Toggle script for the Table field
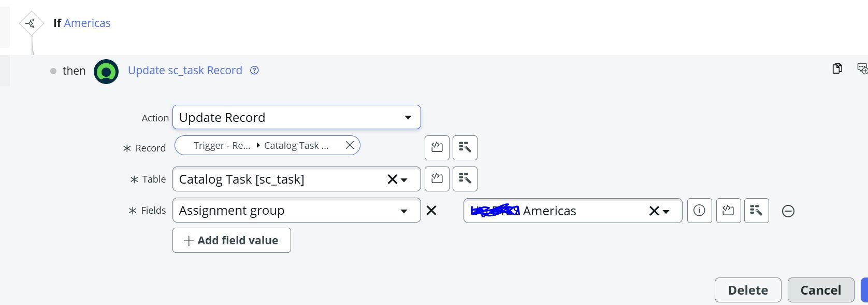The height and width of the screenshot is (305, 868). pyautogui.click(x=437, y=179)
